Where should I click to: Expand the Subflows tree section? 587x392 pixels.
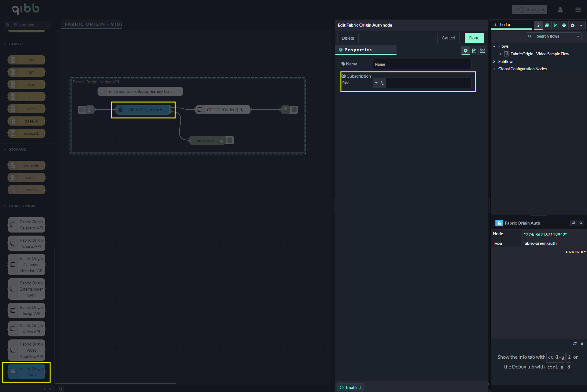[x=494, y=61]
